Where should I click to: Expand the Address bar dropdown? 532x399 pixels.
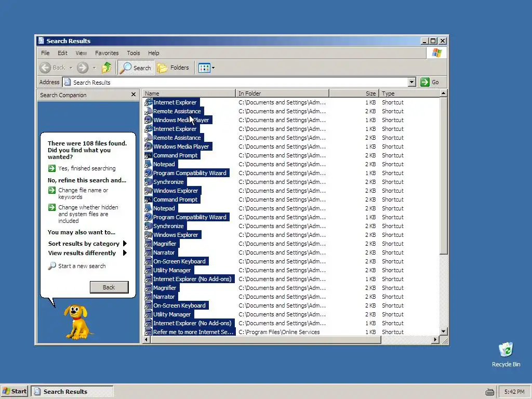point(411,82)
